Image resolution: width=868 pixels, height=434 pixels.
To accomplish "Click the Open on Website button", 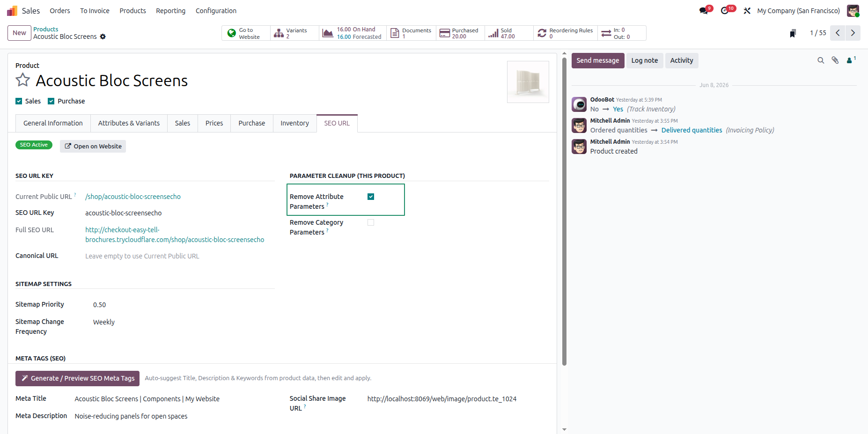I will point(93,146).
